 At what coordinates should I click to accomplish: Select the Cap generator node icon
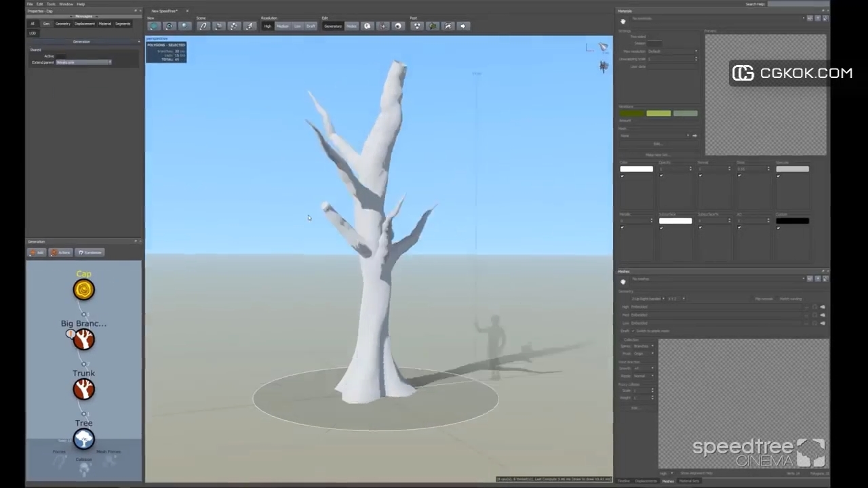click(83, 290)
